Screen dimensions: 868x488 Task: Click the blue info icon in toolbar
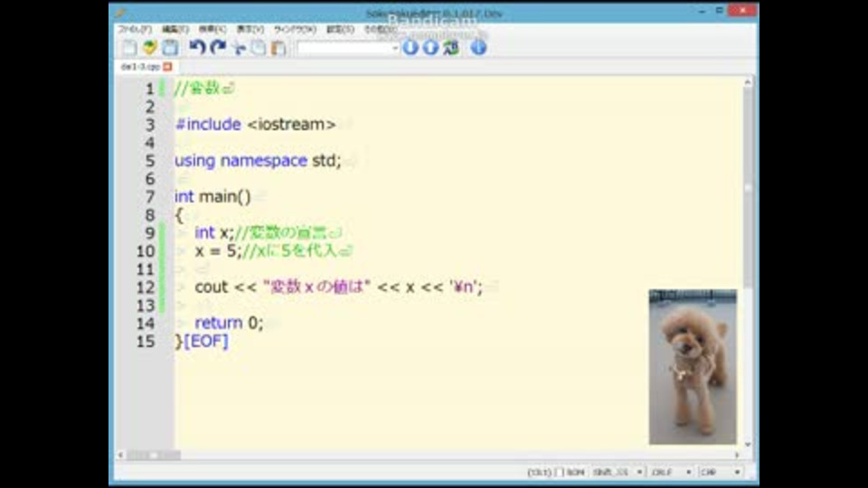coord(478,48)
